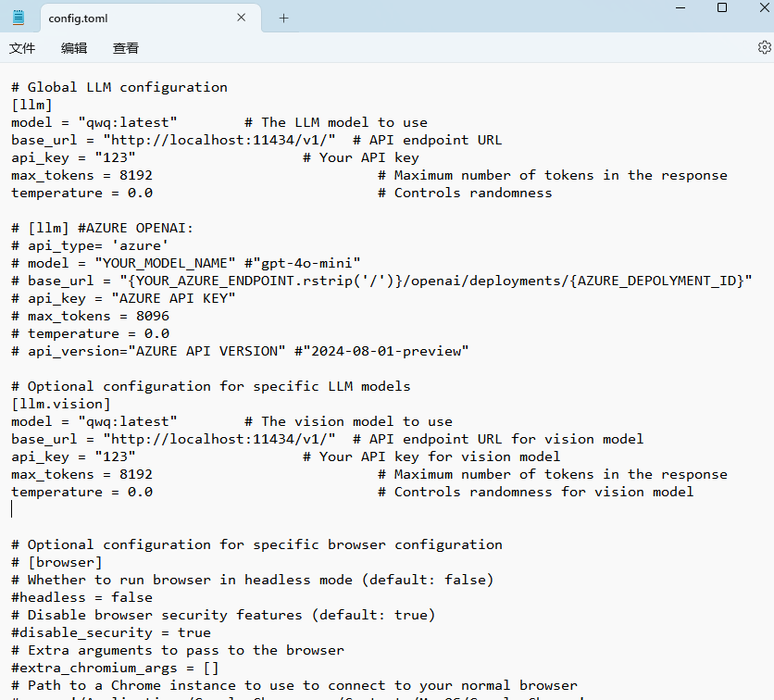Click the "AZURE API KEY" value

(173, 299)
